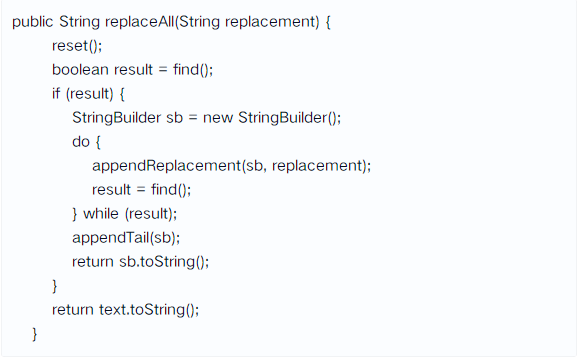
Task: Click the boolean keyword
Action: tap(80, 70)
